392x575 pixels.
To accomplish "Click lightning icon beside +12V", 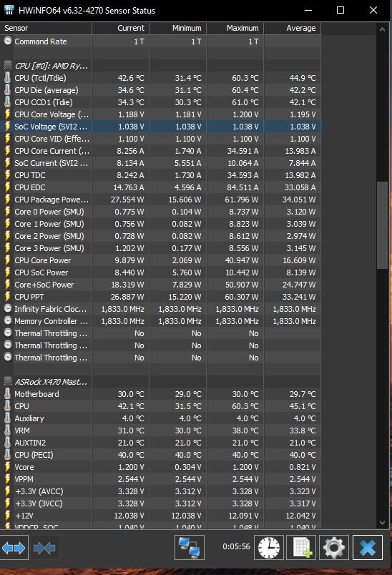I will pyautogui.click(x=7, y=515).
